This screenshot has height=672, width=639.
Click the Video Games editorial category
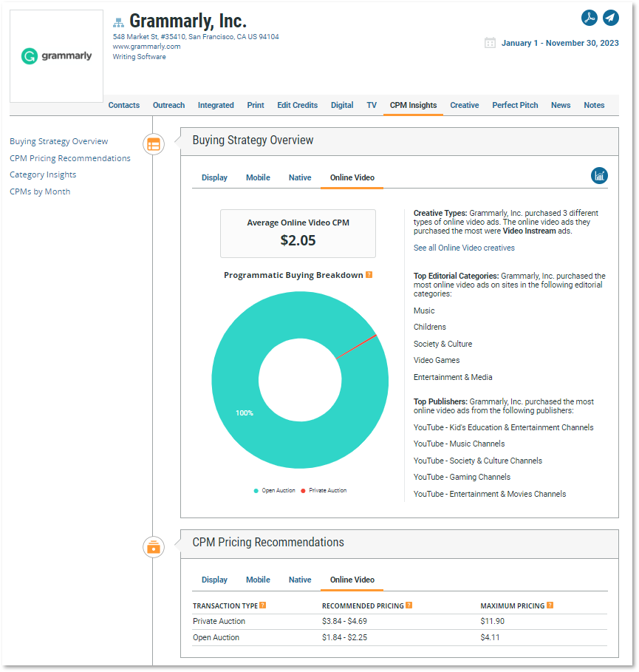click(437, 361)
